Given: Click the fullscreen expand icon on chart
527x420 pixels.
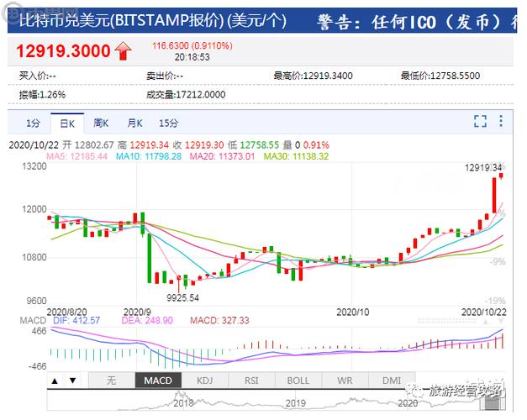Looking at the screenshot, I should 481,122.
